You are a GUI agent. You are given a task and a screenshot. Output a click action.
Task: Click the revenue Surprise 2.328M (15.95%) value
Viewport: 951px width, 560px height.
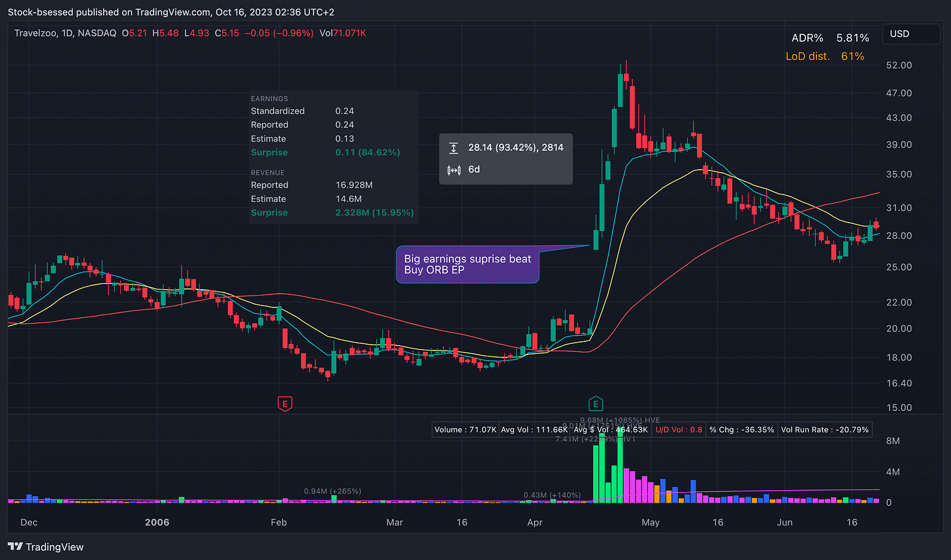[375, 212]
